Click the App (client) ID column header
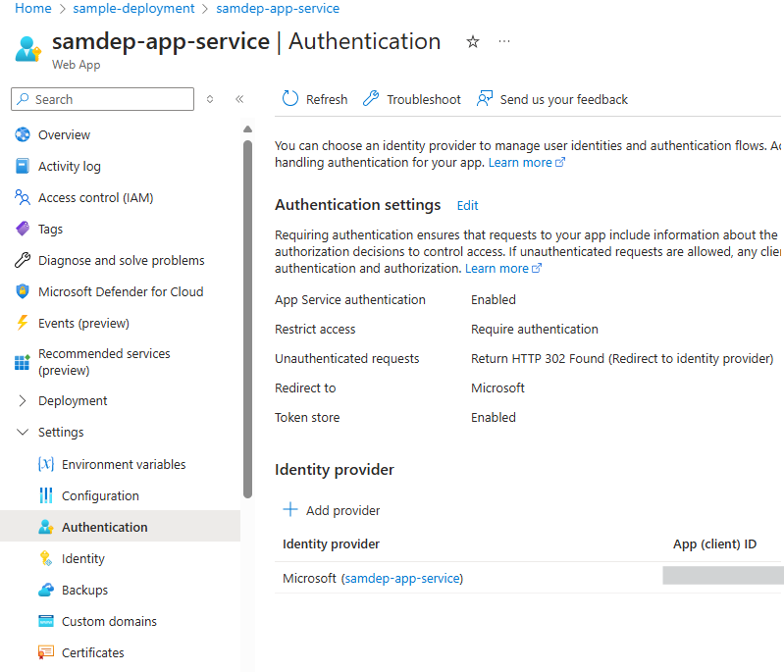This screenshot has width=784, height=672. pyautogui.click(x=714, y=544)
